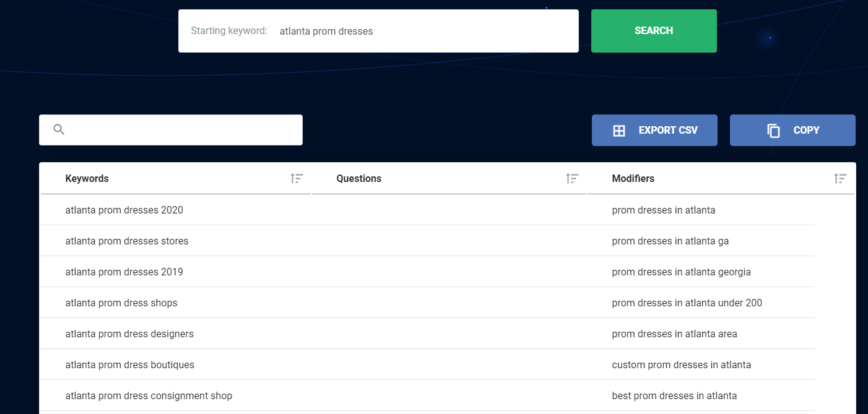Click the sort icon for Keywords column
Image resolution: width=868 pixels, height=414 pixels.
pos(297,179)
